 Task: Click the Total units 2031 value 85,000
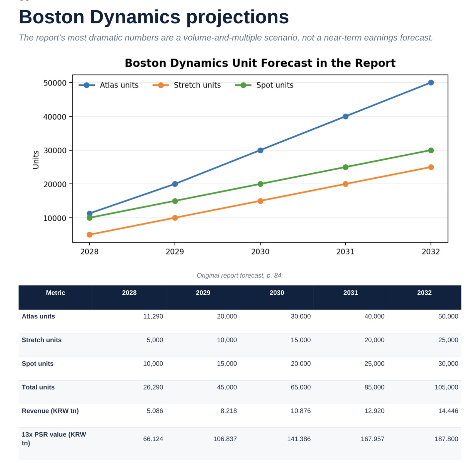[374, 388]
